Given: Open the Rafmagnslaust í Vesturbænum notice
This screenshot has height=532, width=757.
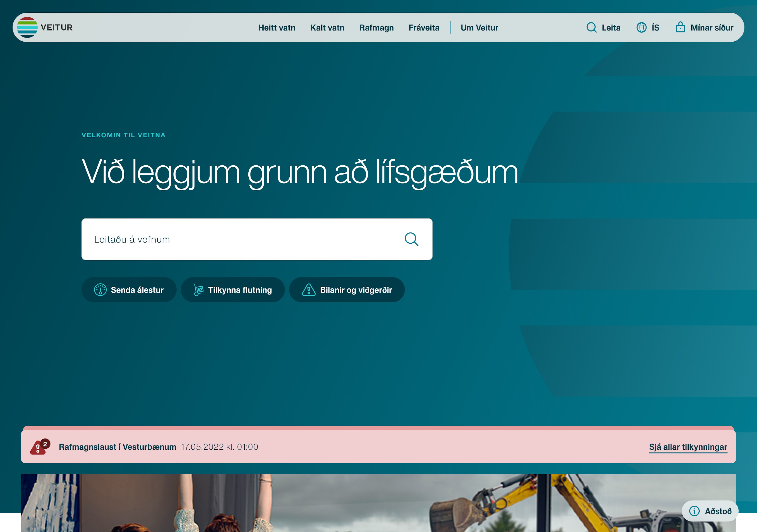Looking at the screenshot, I should 117,447.
